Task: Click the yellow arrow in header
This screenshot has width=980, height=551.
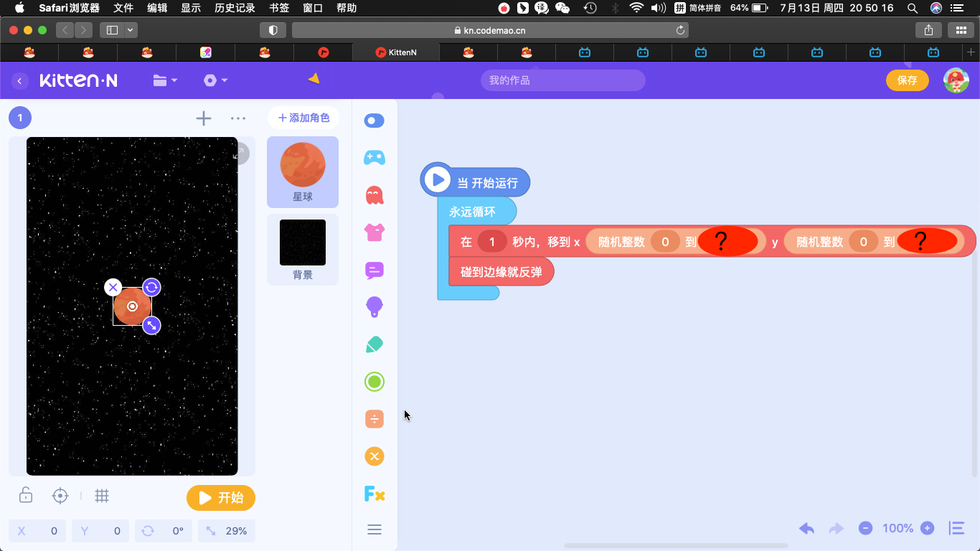Action: click(314, 79)
